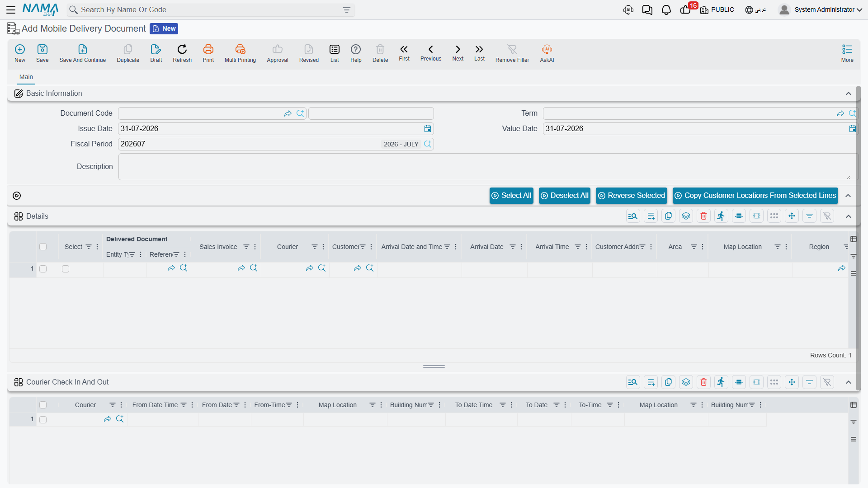Viewport: 868px width, 488px height.
Task: Open search in Courier Check In And Out grid
Action: tap(633, 382)
